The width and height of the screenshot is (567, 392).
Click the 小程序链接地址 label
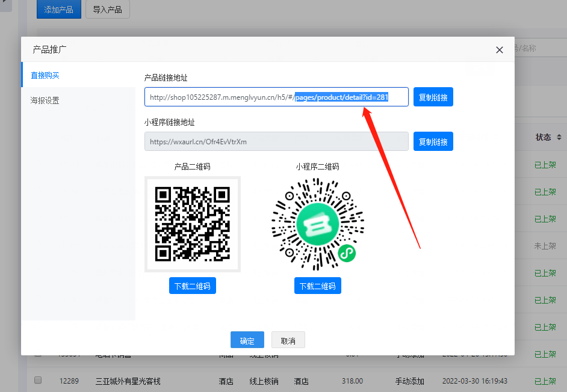point(170,122)
